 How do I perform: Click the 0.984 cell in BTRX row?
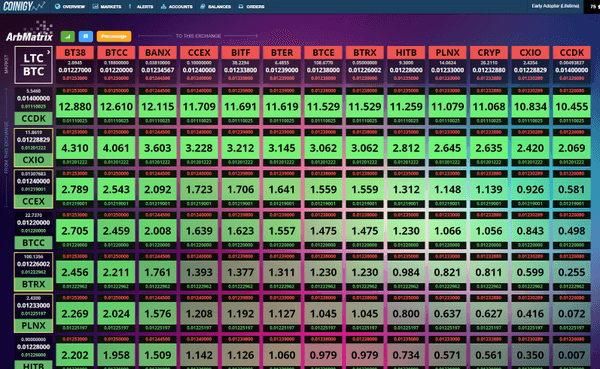(x=406, y=272)
